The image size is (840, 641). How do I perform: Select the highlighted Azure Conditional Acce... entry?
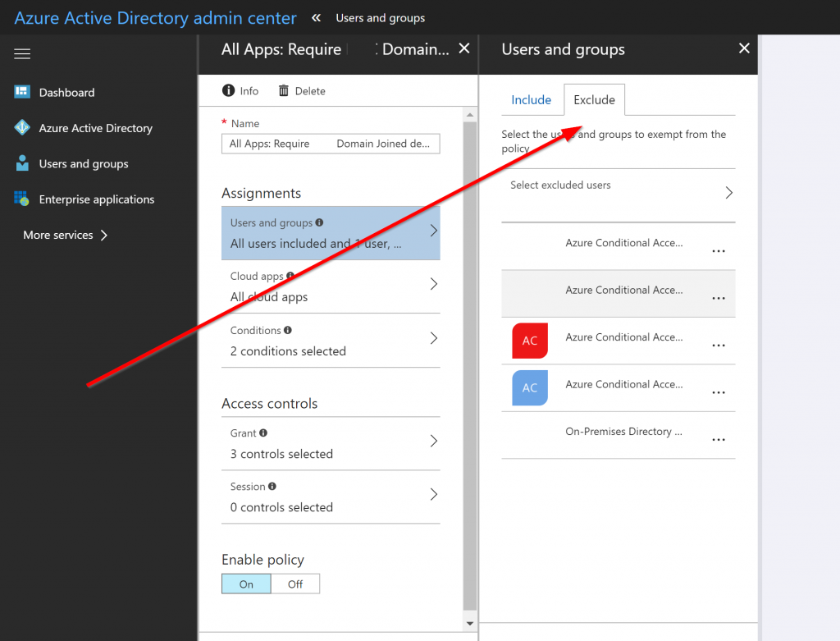click(x=619, y=294)
